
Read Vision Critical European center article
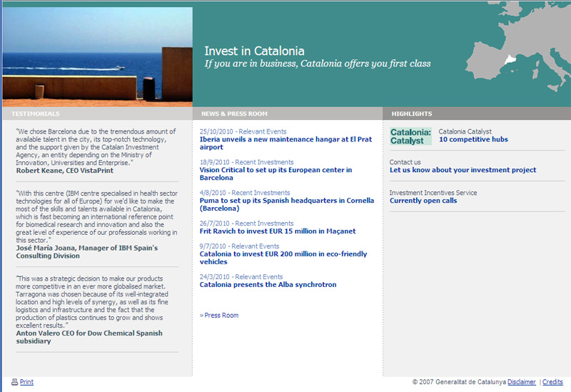click(276, 174)
